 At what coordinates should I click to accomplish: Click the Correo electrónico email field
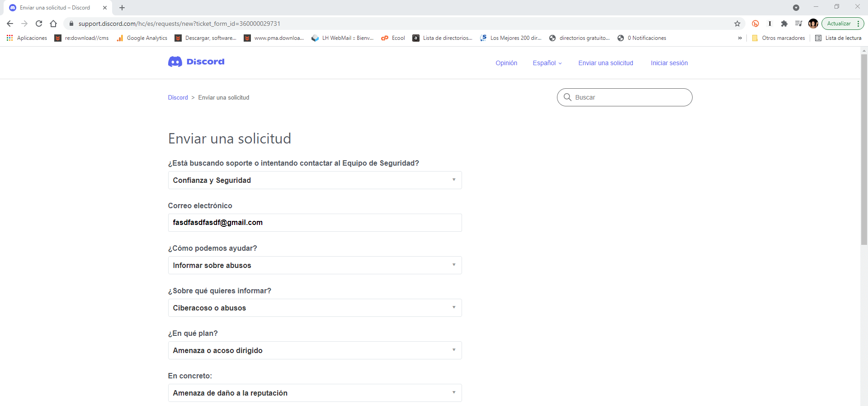(x=315, y=223)
